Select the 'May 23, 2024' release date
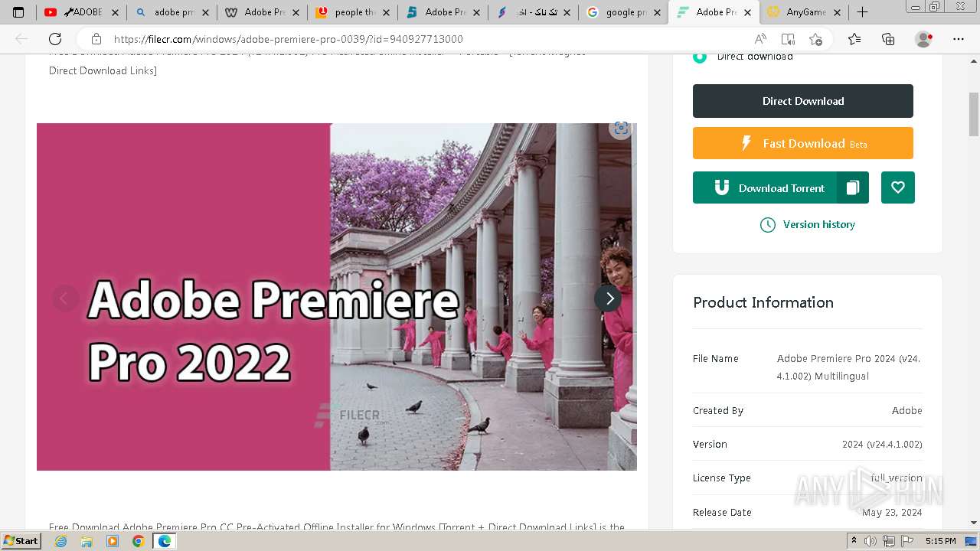The height and width of the screenshot is (551, 980). click(x=892, y=512)
